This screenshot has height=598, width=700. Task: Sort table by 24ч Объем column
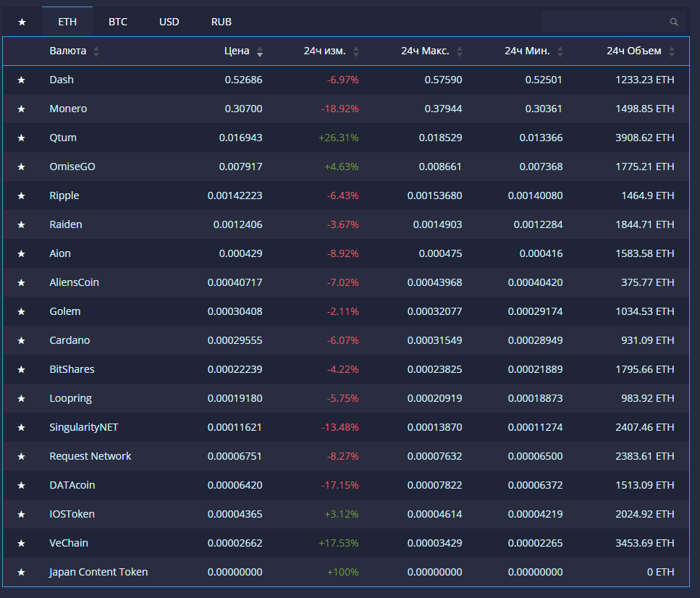point(641,51)
